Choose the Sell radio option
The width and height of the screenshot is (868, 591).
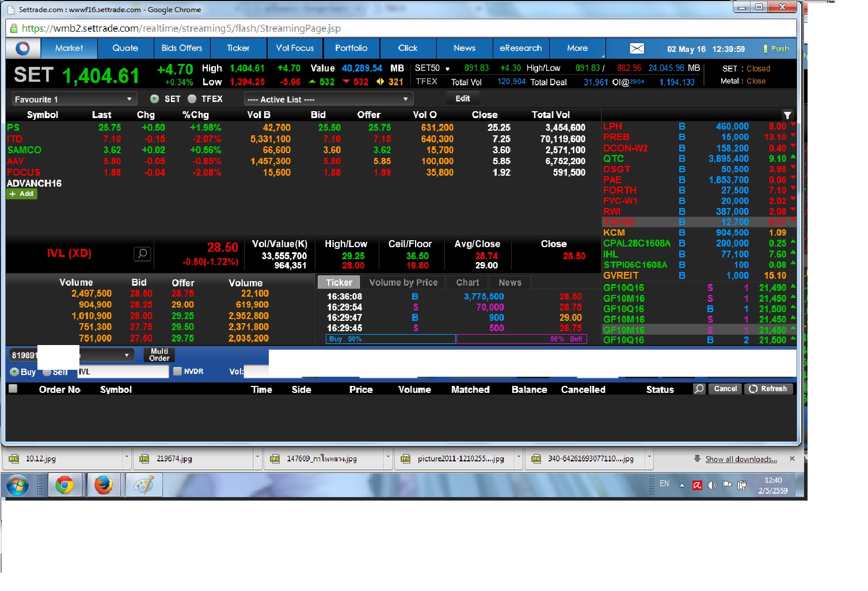coord(47,372)
